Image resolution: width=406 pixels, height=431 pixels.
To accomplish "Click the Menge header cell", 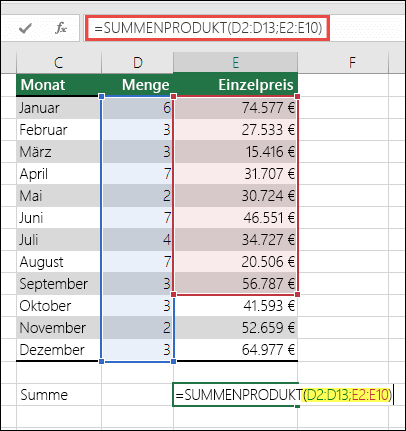I will click(x=137, y=85).
